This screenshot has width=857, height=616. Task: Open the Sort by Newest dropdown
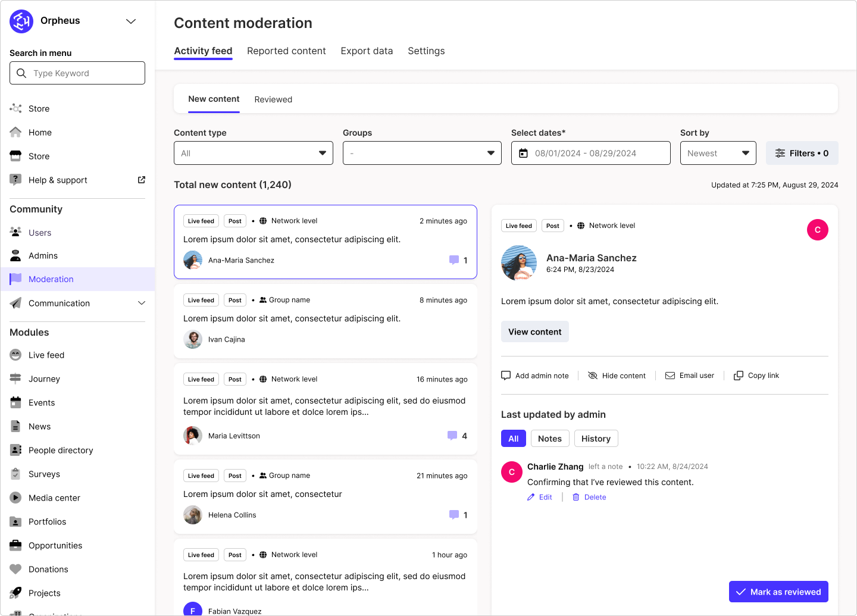(718, 153)
